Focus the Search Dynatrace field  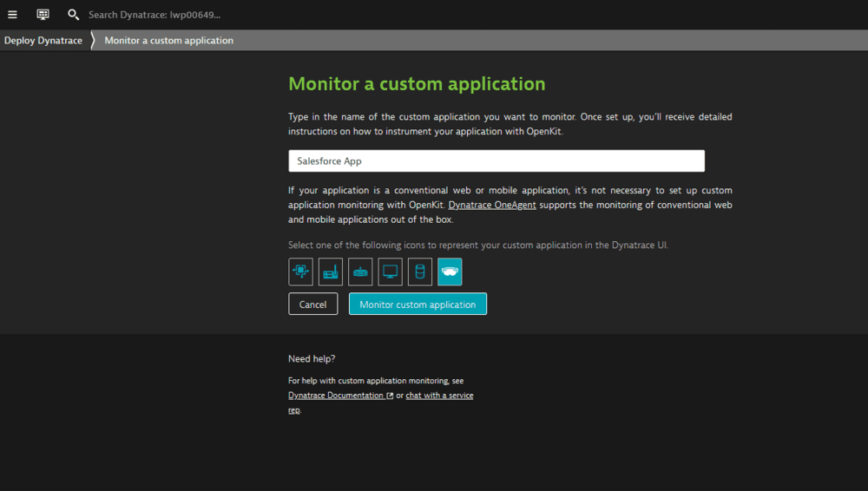[155, 15]
